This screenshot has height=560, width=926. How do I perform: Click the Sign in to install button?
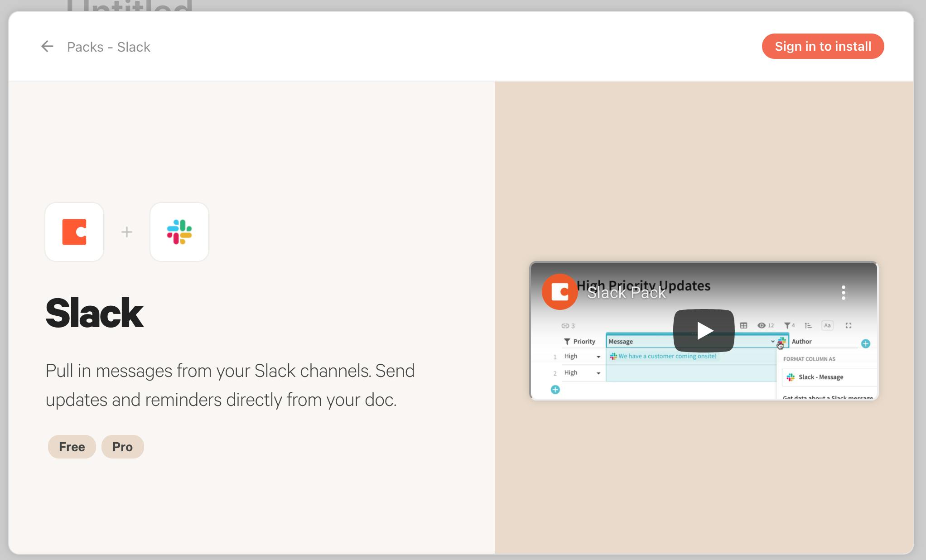point(823,46)
